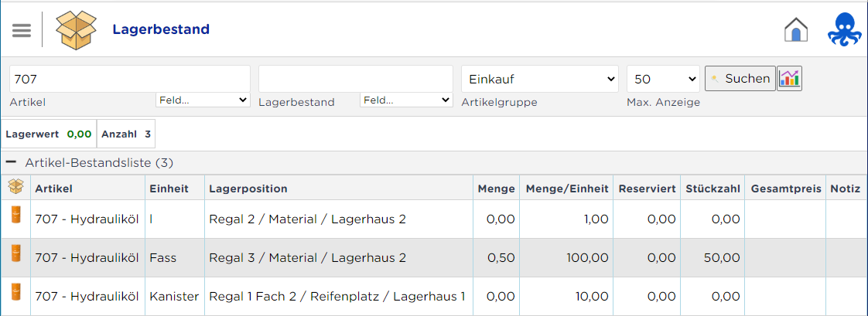Sort by the Stückzahl column header
868x316 pixels.
(711, 189)
